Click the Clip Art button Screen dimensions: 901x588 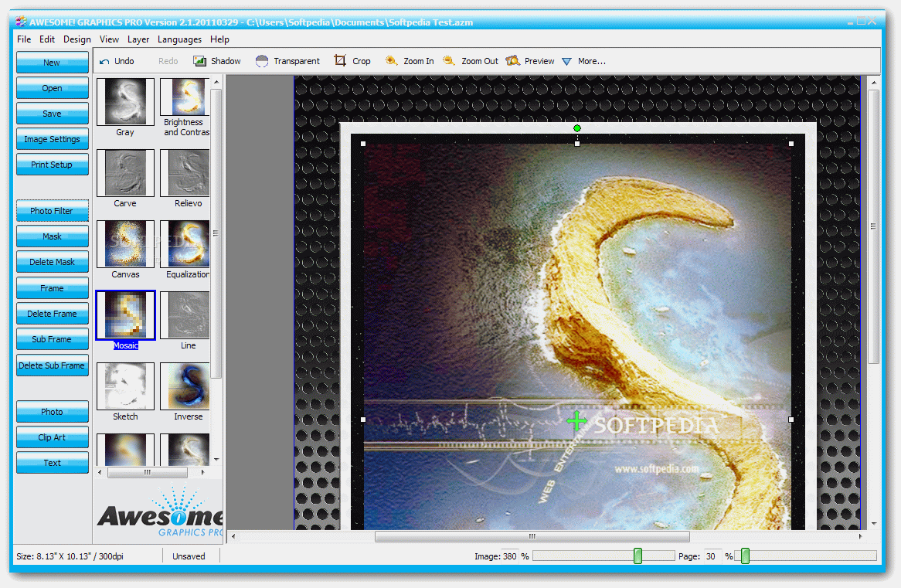coord(53,437)
